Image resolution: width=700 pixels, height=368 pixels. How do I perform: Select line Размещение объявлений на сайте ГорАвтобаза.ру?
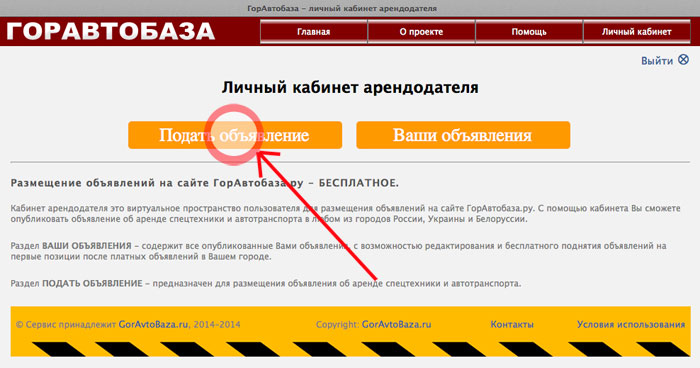click(x=204, y=183)
